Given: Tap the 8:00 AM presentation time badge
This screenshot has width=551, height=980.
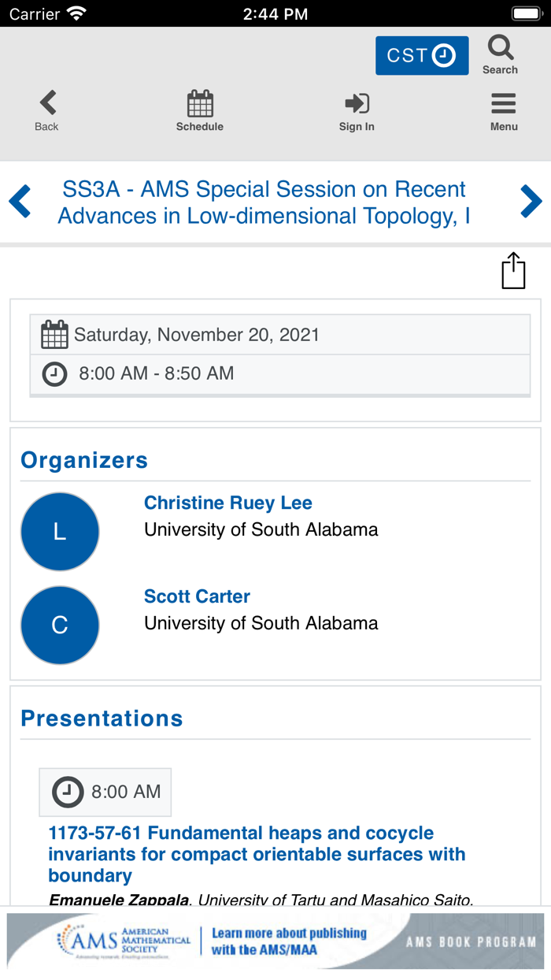Looking at the screenshot, I should tap(105, 792).
